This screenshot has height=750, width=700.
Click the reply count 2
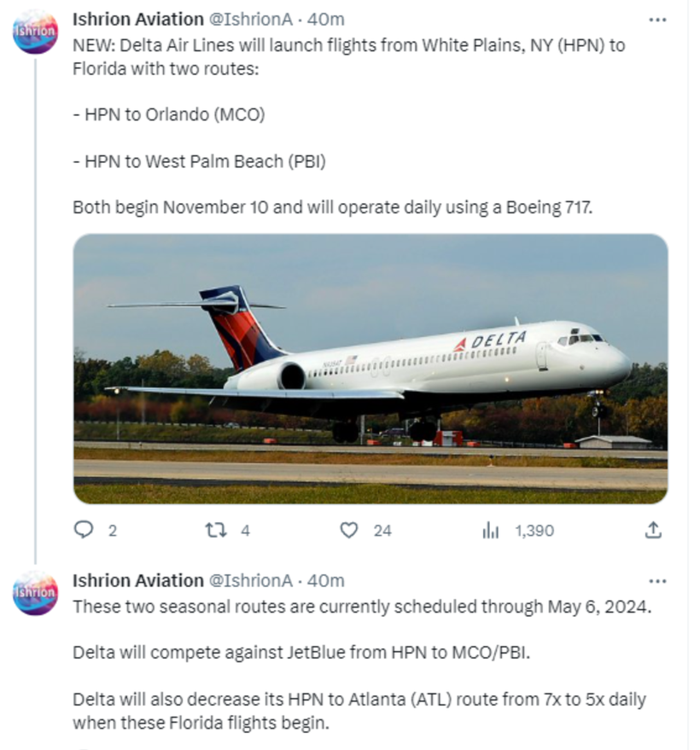pyautogui.click(x=113, y=531)
